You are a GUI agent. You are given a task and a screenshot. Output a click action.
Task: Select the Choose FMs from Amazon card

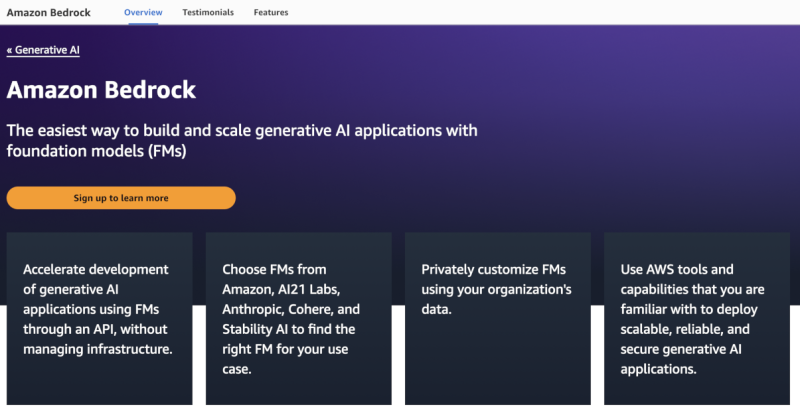point(298,320)
